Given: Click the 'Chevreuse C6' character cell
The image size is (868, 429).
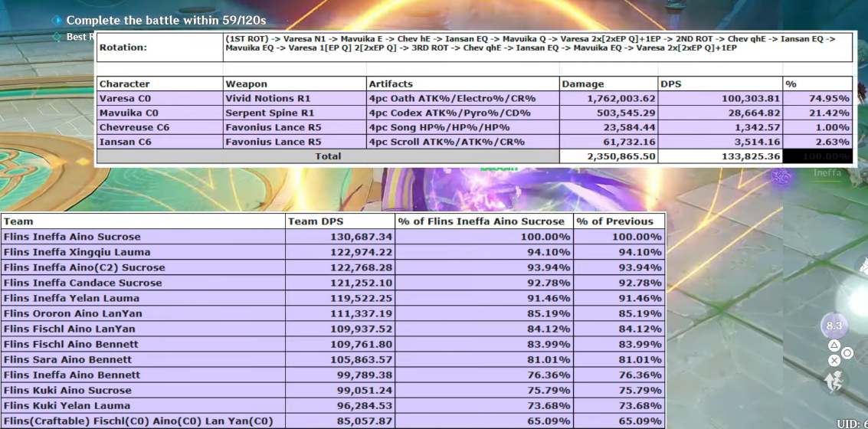Looking at the screenshot, I should pos(160,127).
